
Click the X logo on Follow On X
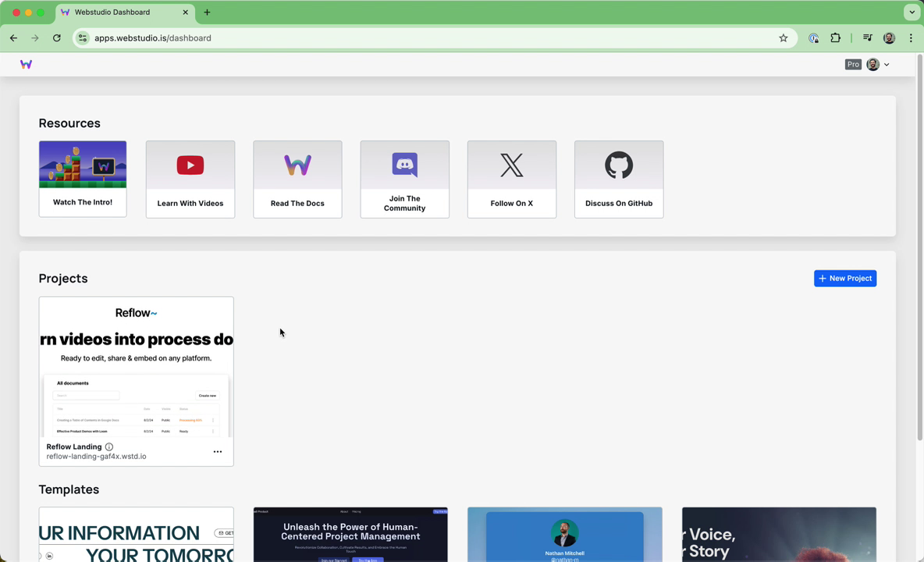(511, 165)
